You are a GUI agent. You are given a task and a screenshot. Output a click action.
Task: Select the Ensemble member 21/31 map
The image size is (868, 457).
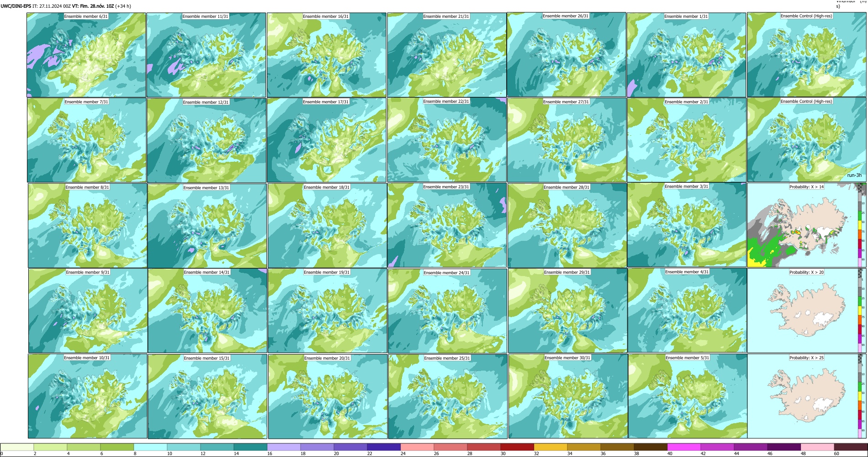pos(447,55)
